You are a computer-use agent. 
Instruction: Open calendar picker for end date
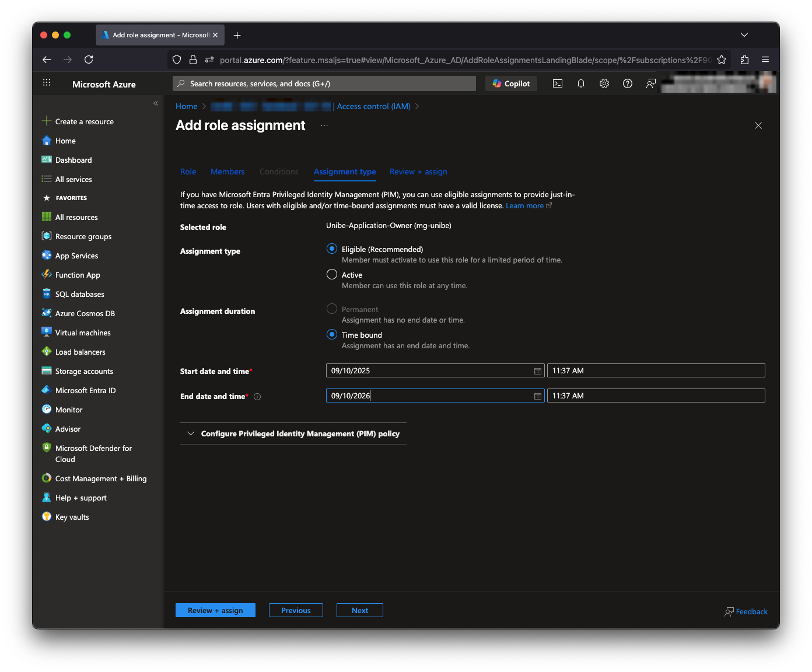click(538, 396)
